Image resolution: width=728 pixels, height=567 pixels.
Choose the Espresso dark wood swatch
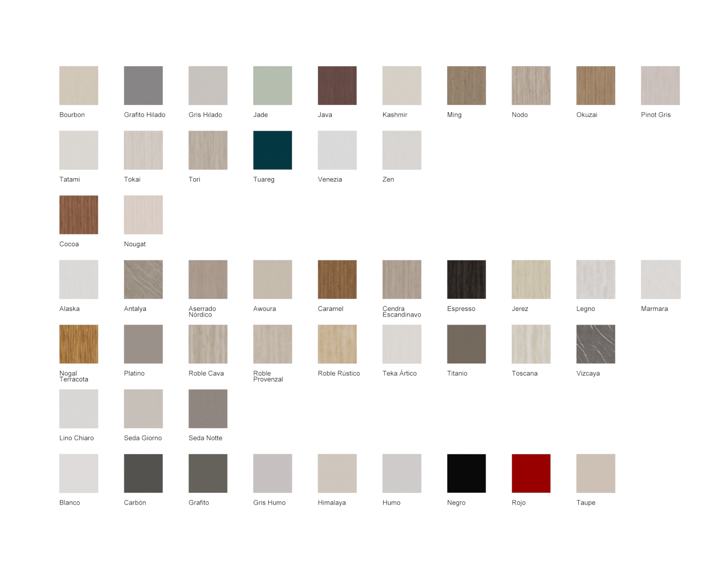pos(466,279)
